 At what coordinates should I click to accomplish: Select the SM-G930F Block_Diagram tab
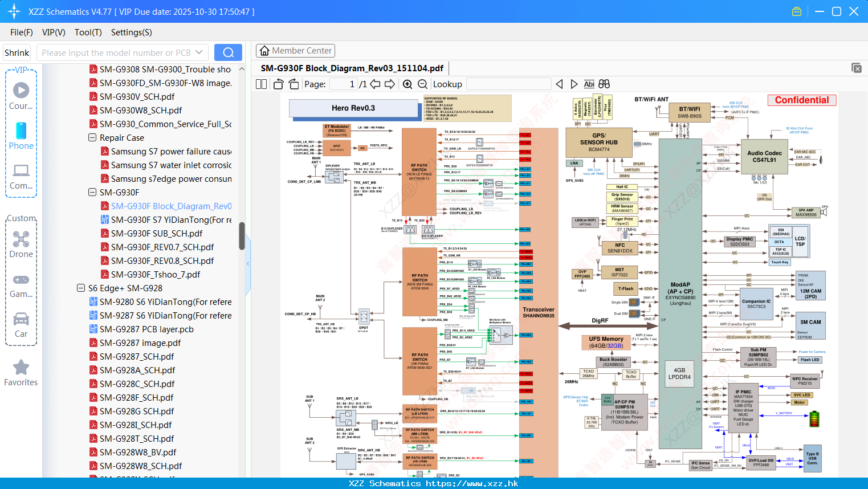(352, 68)
